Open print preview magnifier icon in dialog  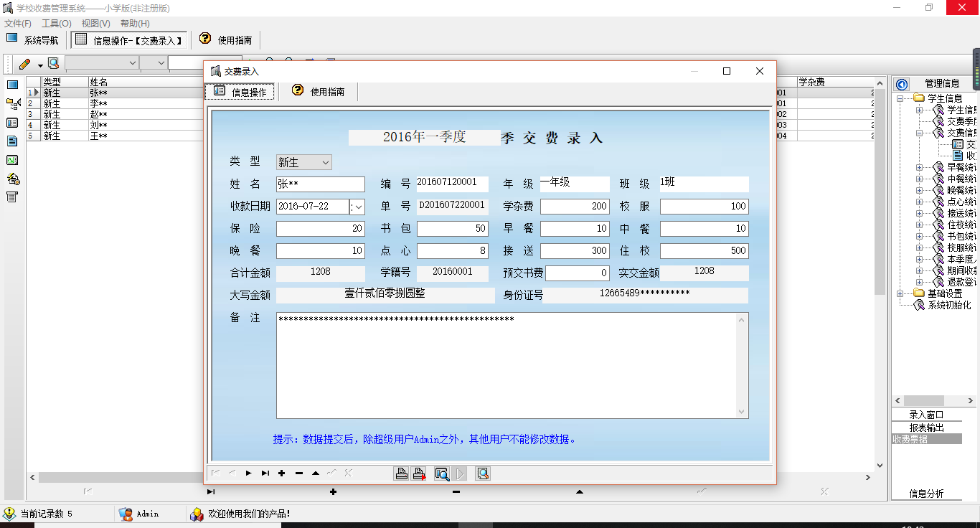click(442, 473)
